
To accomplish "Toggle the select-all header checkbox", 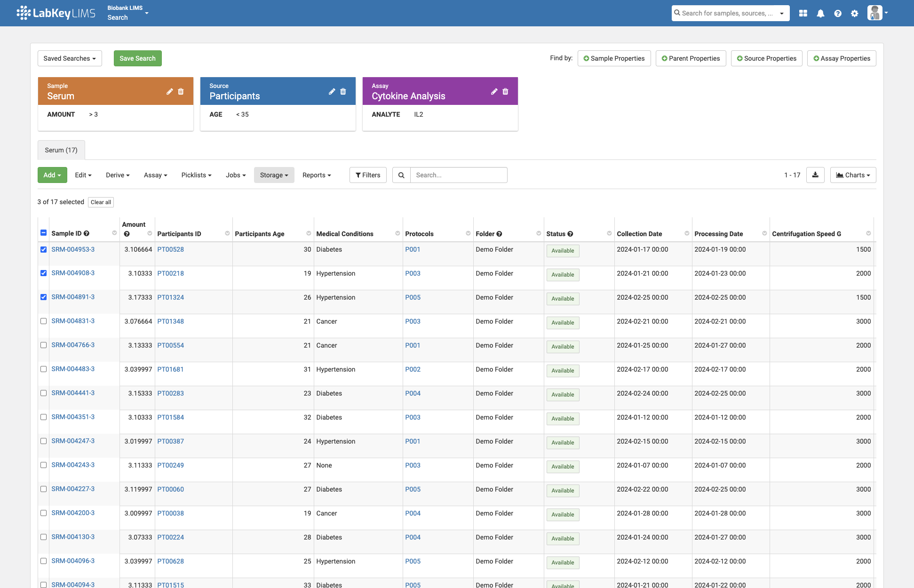I will point(44,233).
